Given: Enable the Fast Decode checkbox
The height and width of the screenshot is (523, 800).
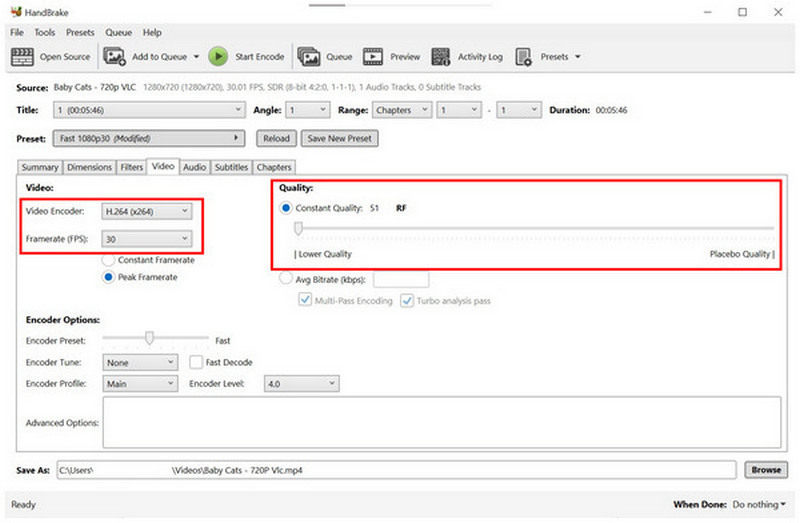Looking at the screenshot, I should [197, 362].
